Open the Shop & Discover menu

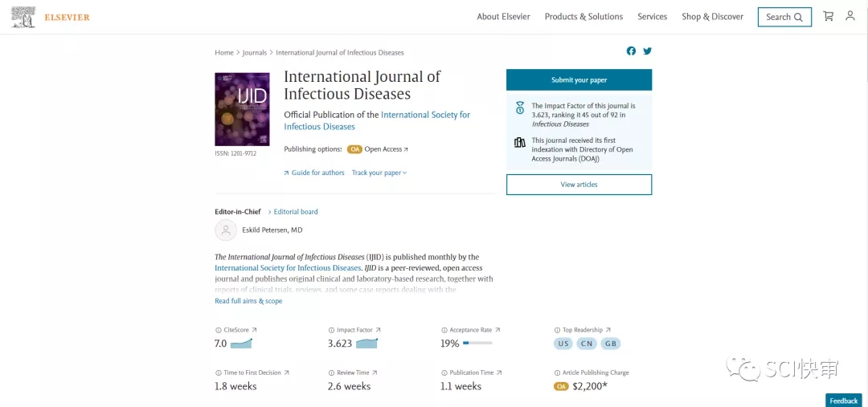click(x=712, y=17)
